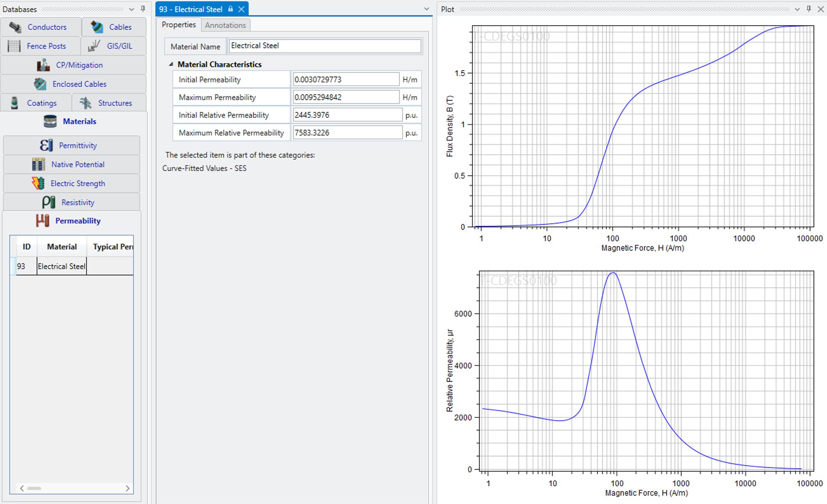Open the Resistivity materials list
827x504 pixels.
coord(71,202)
